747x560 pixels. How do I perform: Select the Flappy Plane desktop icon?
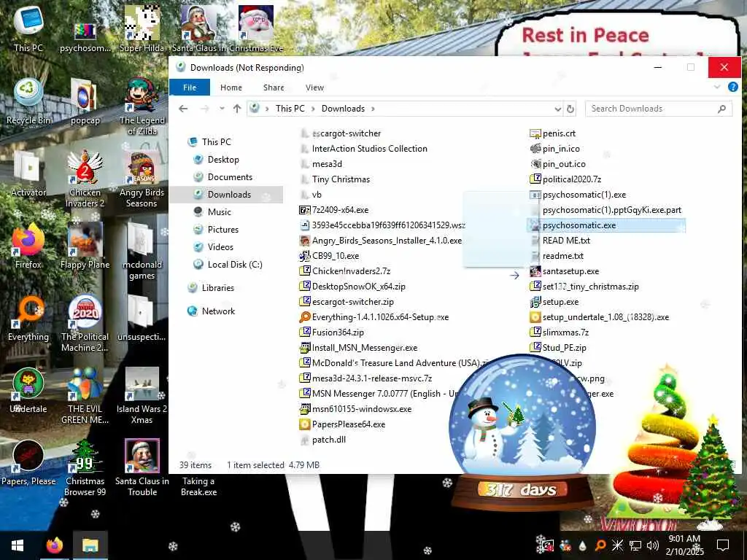(x=85, y=246)
